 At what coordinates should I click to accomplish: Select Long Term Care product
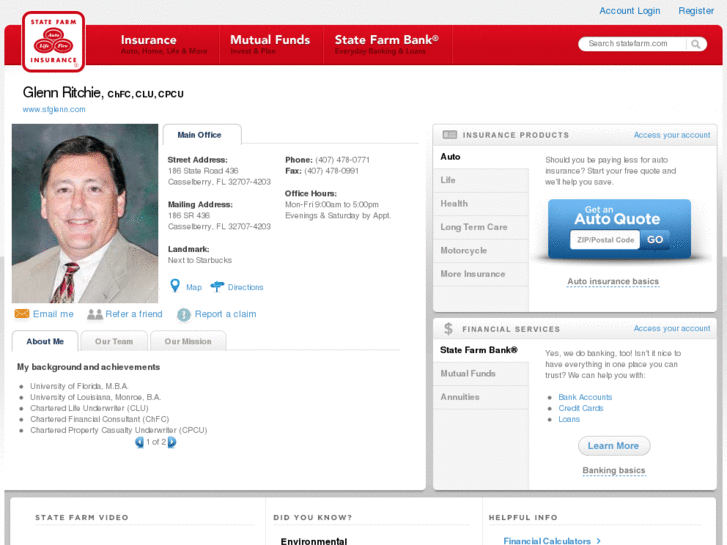click(x=481, y=227)
